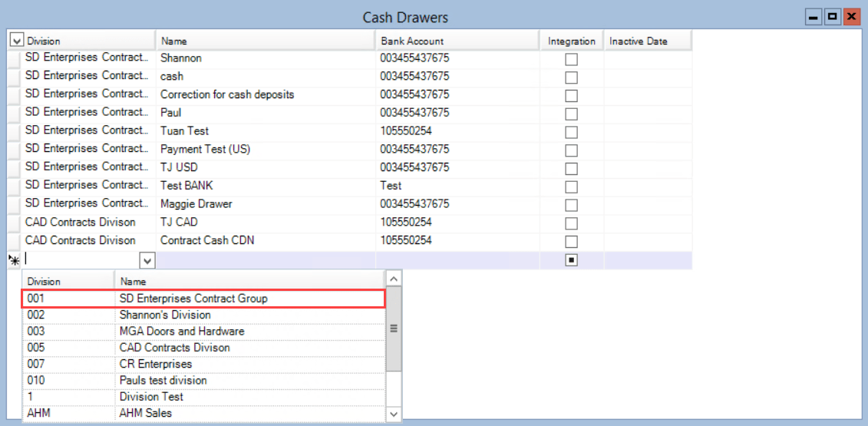Select row header of TJ CAD row
Image resolution: width=868 pixels, height=426 pixels.
(14, 224)
